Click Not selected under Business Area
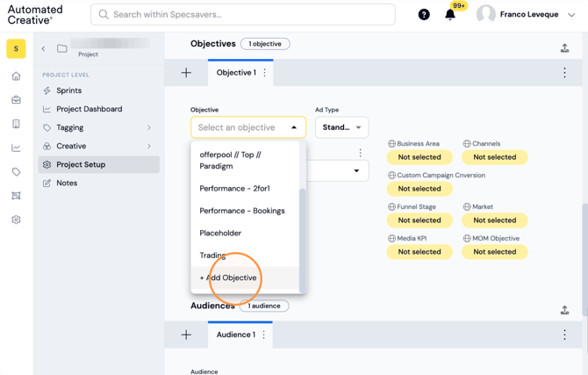 coord(419,157)
